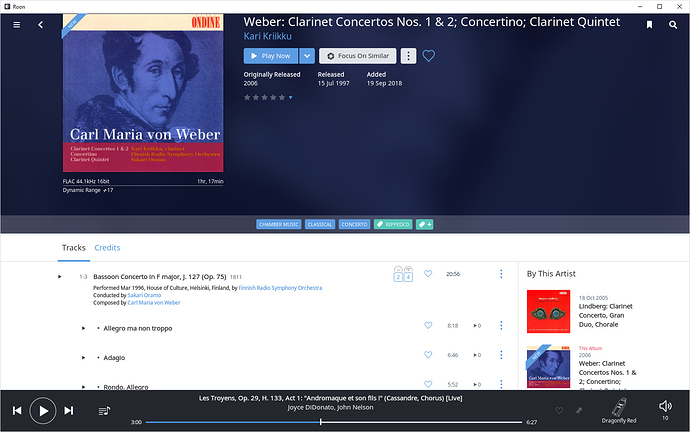Open Lindberg: Clarinet Concerto album title

pos(606,315)
